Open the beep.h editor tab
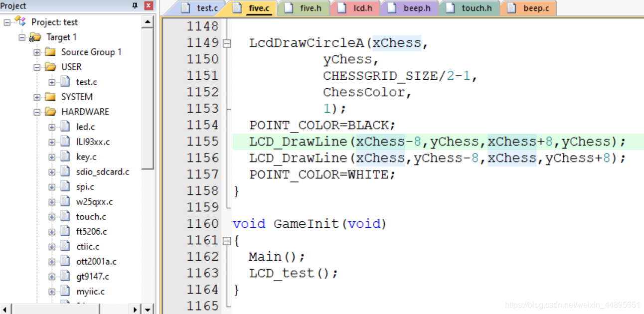644x314 pixels. tap(409, 8)
